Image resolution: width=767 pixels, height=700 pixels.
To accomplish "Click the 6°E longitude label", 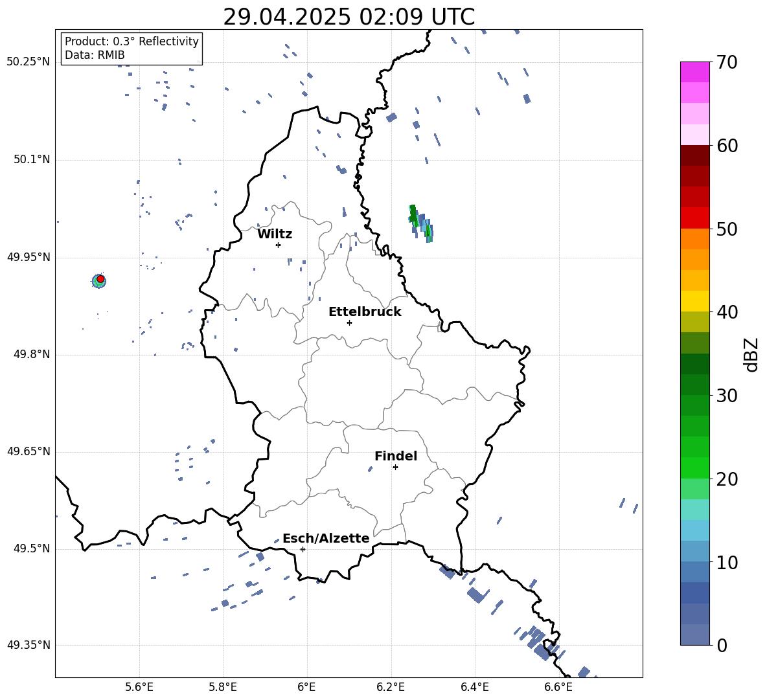I will 306,687.
